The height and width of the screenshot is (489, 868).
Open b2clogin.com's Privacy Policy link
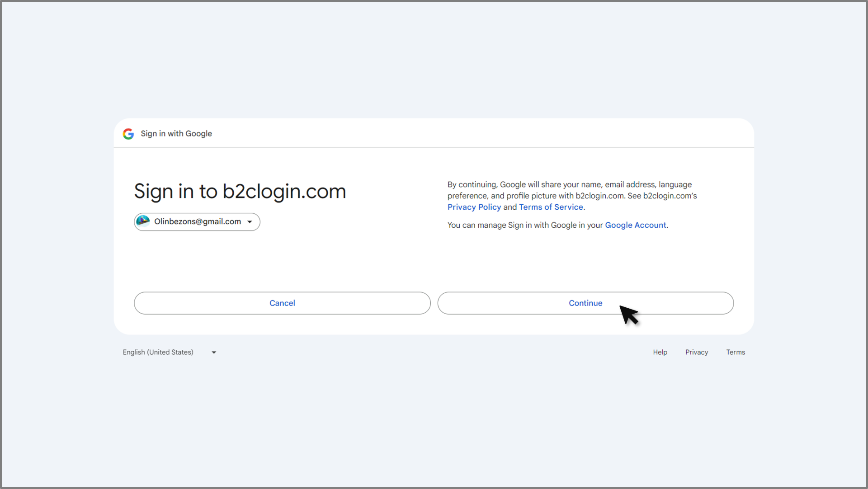click(x=474, y=207)
